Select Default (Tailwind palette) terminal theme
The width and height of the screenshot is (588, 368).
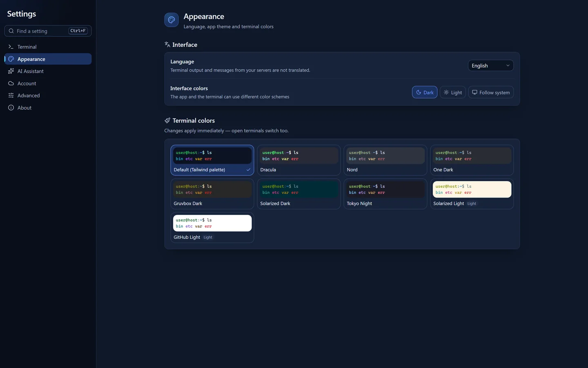212,160
